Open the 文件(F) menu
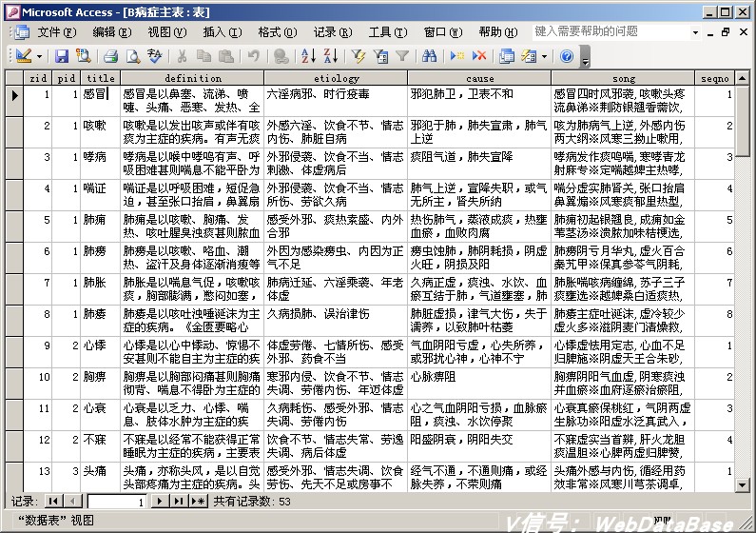This screenshot has width=756, height=533. [57, 31]
